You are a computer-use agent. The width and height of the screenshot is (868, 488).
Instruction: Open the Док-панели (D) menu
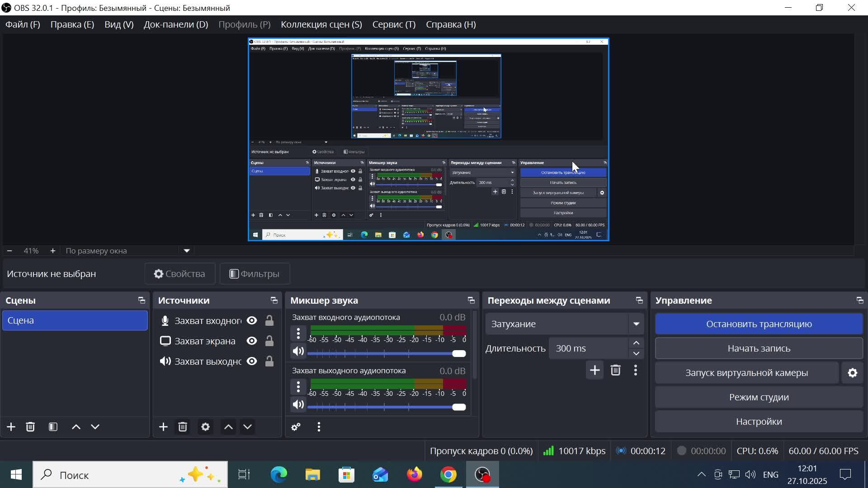pyautogui.click(x=175, y=24)
